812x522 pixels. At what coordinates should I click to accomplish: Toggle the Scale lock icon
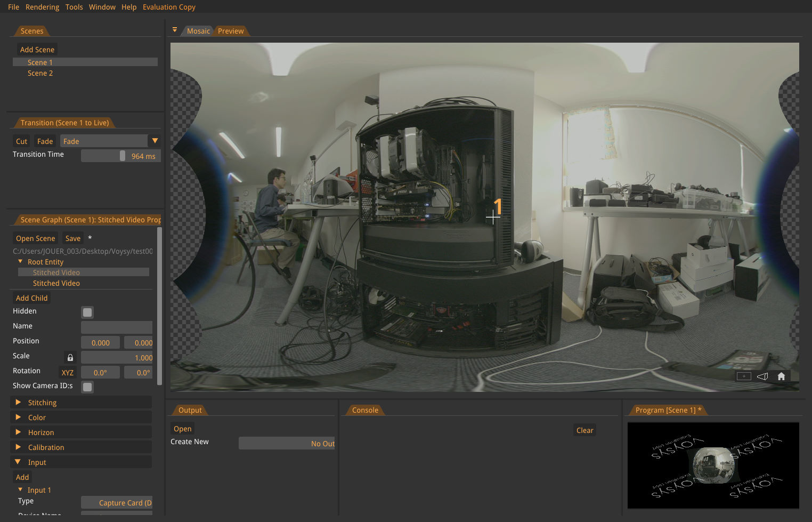point(70,357)
